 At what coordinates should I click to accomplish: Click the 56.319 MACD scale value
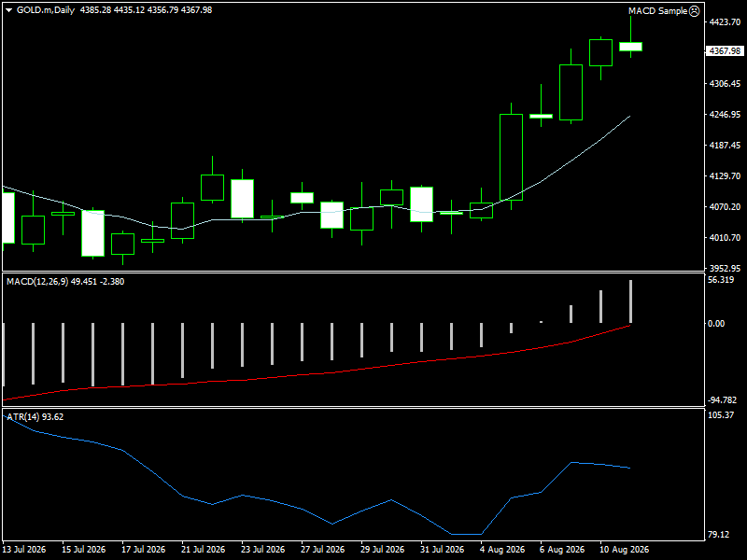[x=721, y=279]
